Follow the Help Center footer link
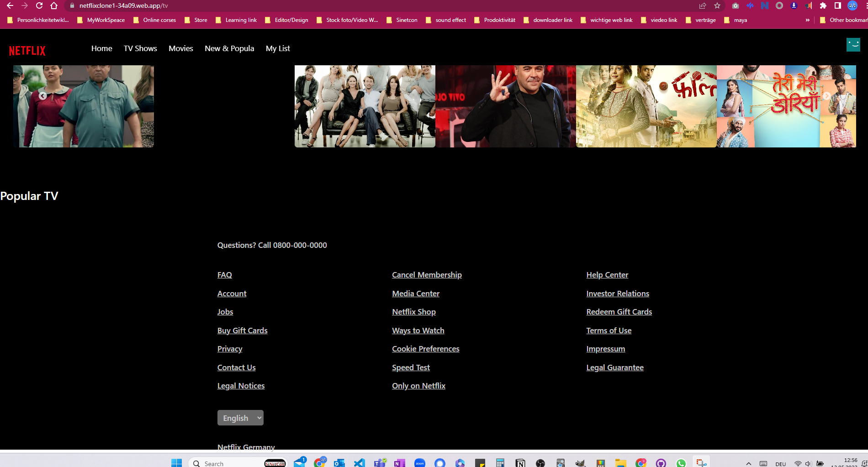Image resolution: width=868 pixels, height=467 pixels. [x=607, y=275]
